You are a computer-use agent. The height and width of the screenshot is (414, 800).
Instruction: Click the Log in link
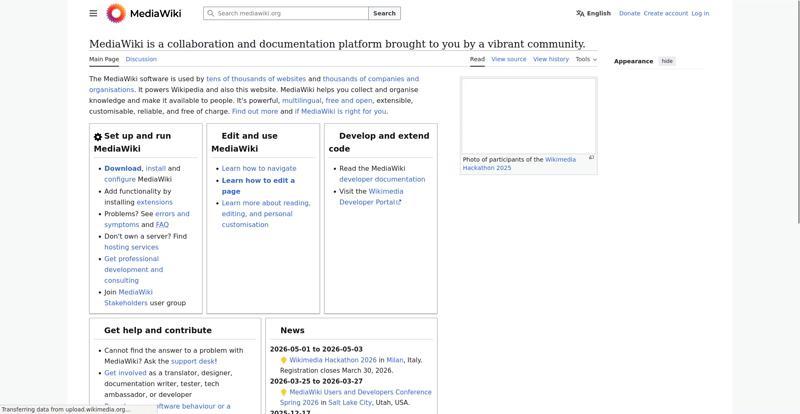pos(700,13)
